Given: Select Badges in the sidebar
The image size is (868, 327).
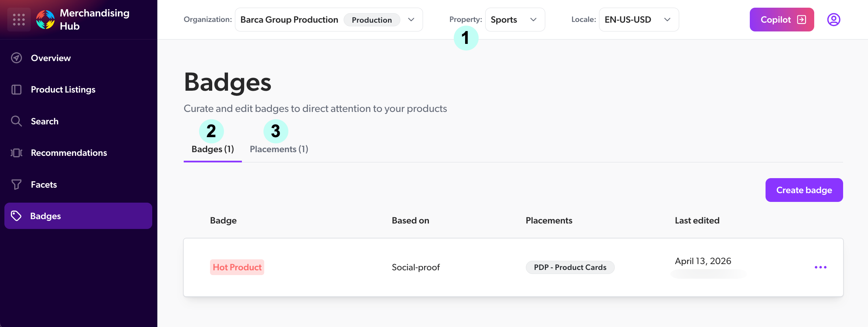Looking at the screenshot, I should 78,216.
